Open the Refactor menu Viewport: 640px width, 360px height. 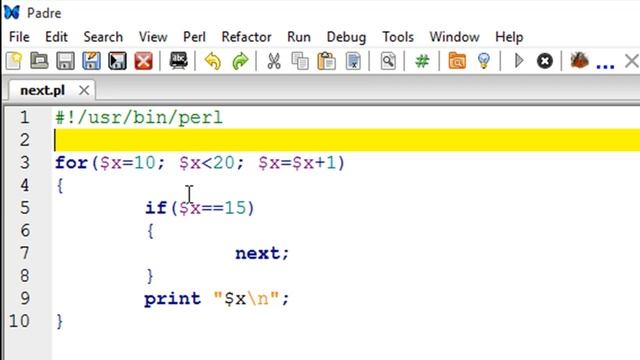[x=246, y=37]
